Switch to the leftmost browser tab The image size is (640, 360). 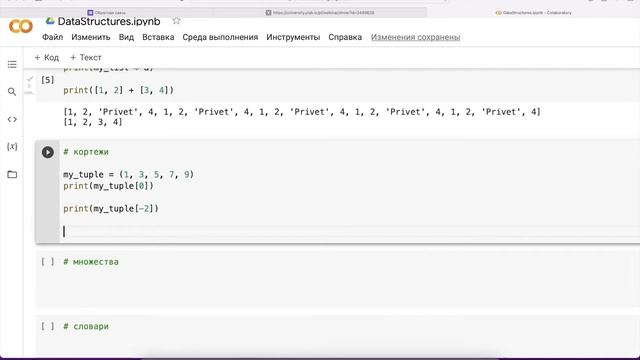pyautogui.click(x=107, y=13)
